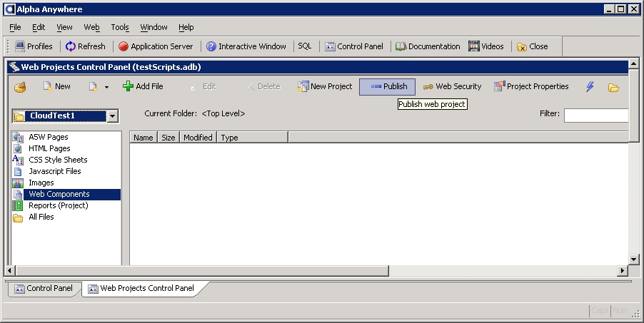The height and width of the screenshot is (323, 644).
Task: Click the SQL toolbar button
Action: (305, 46)
